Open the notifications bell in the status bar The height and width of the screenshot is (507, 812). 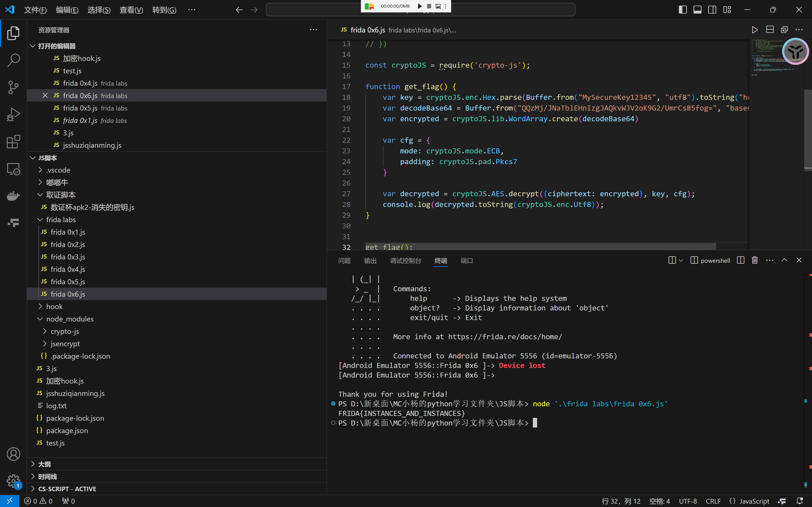click(x=800, y=501)
